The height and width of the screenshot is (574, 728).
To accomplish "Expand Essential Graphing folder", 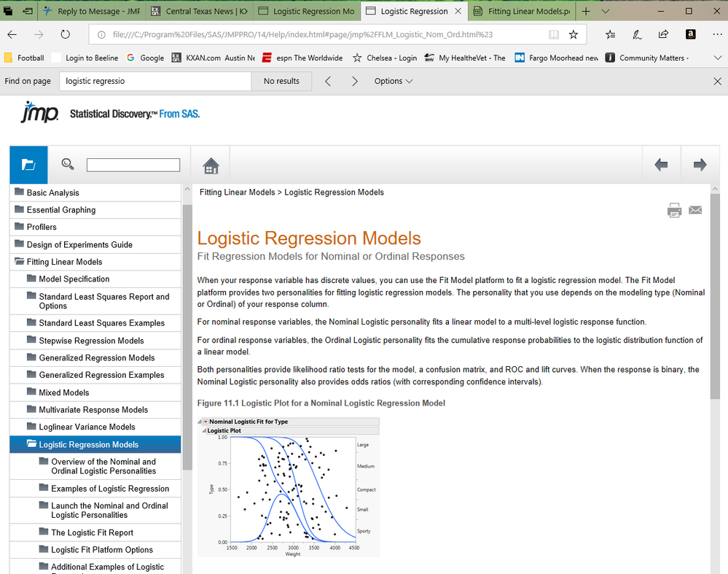I will 95,210.
